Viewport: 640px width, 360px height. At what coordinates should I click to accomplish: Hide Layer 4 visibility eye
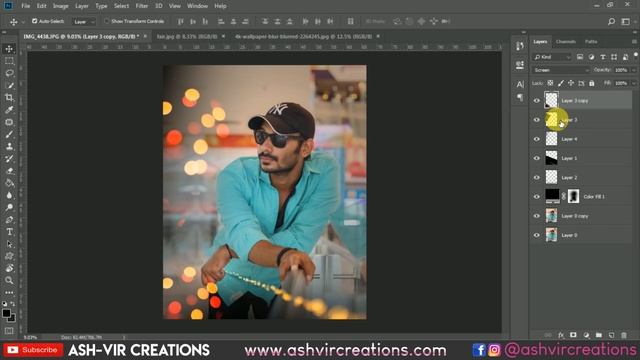tap(537, 139)
